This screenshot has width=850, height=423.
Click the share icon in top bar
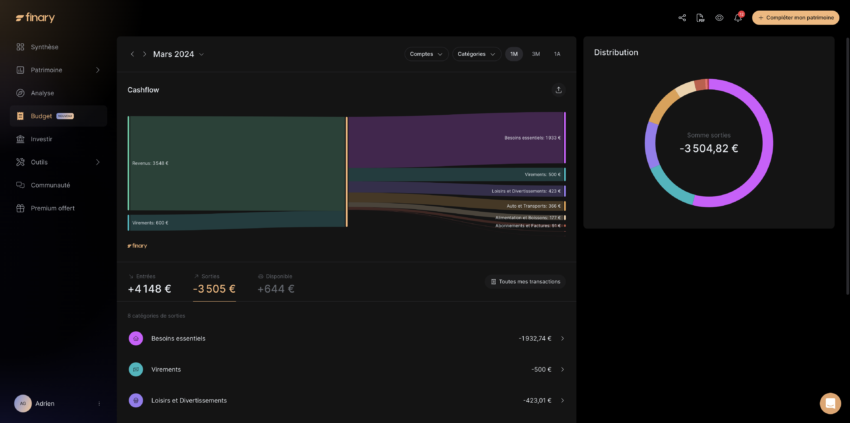[x=682, y=17]
